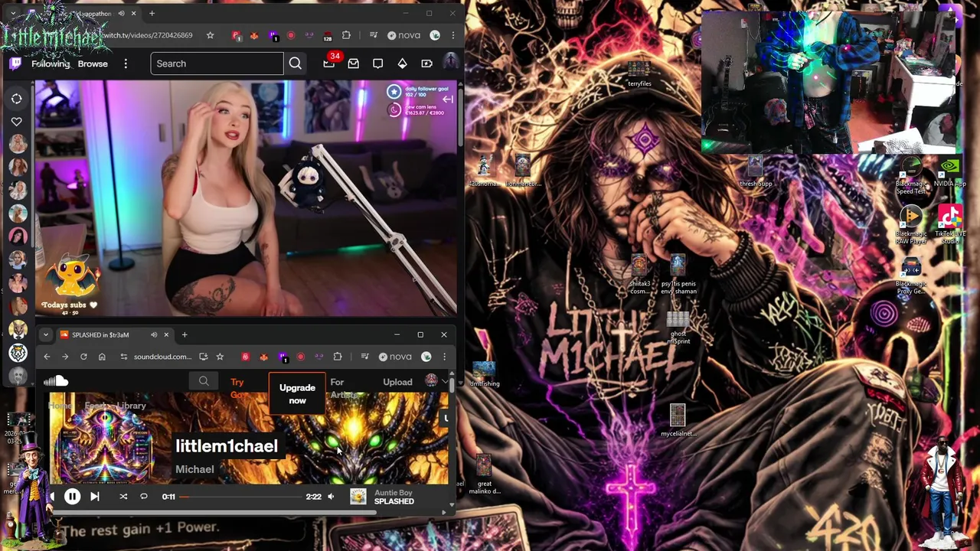
Task: Select the great malinko desktop file
Action: click(484, 474)
